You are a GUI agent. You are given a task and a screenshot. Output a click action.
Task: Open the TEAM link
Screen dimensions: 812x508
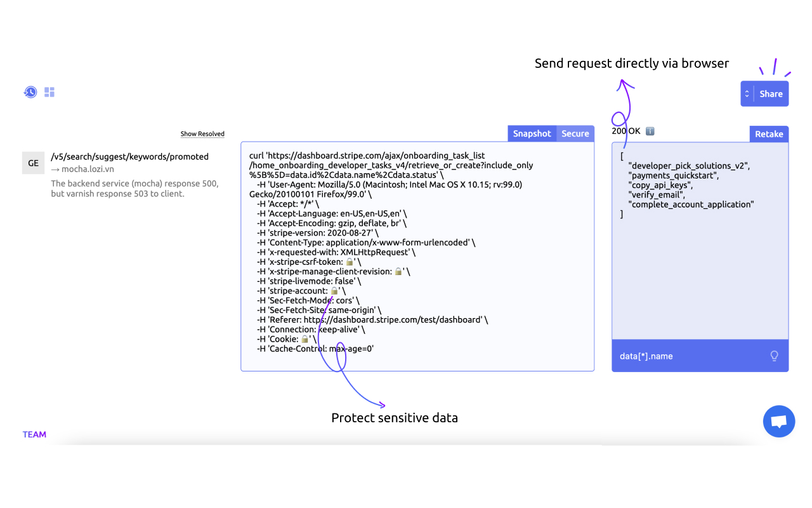click(34, 434)
